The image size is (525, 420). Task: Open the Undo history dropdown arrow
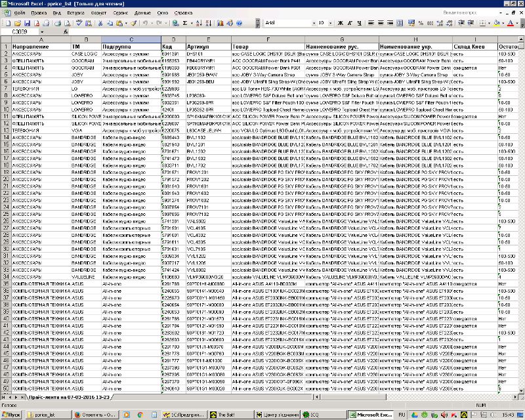152,23
